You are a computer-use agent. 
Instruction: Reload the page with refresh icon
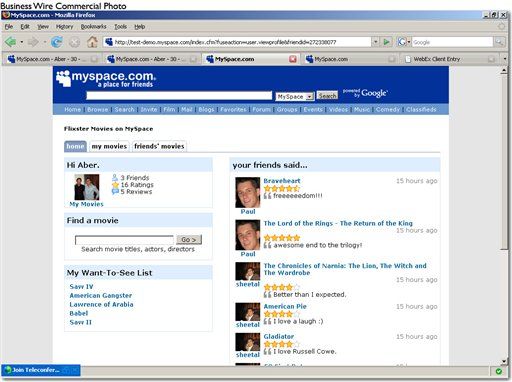[57, 42]
